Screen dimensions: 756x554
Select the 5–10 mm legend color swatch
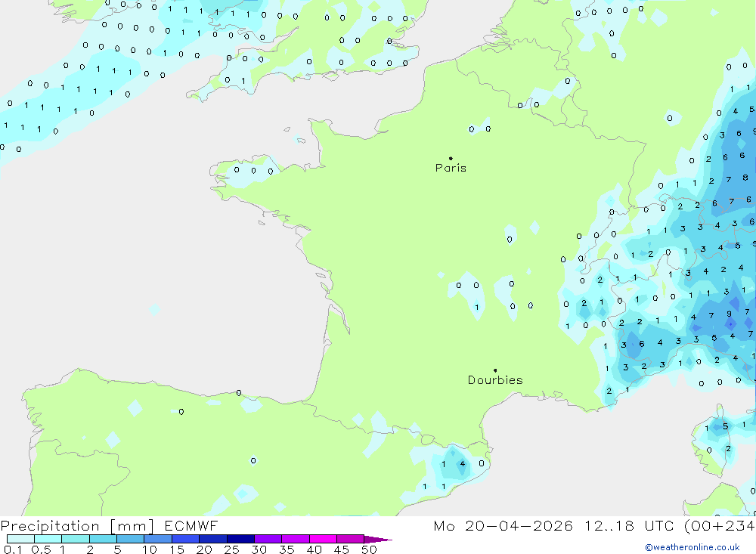(x=130, y=539)
